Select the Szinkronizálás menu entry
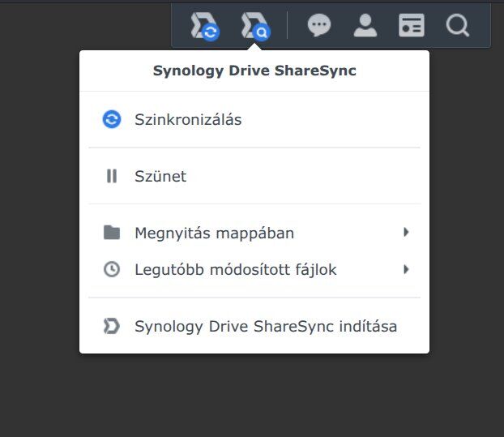Screen dimensions: 504x437 pyautogui.click(x=188, y=119)
